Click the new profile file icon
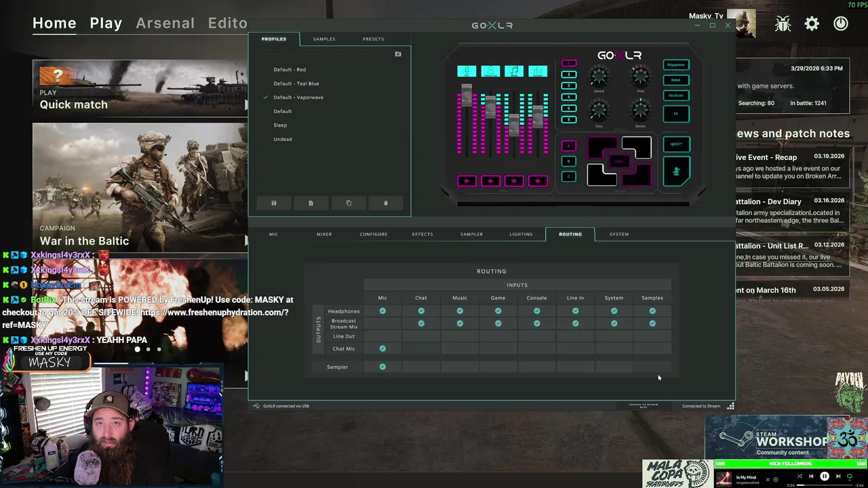Screen dimensions: 868x488 coord(311,203)
